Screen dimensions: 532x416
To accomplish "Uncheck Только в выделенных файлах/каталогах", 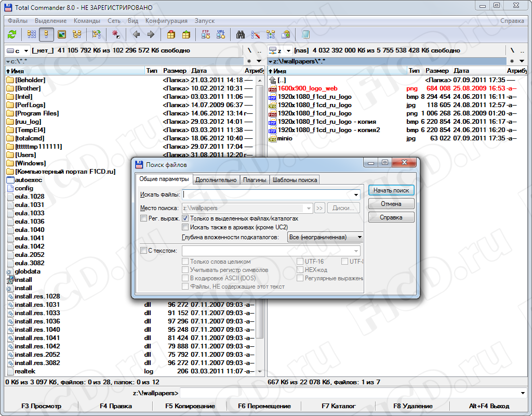I will coord(185,218).
